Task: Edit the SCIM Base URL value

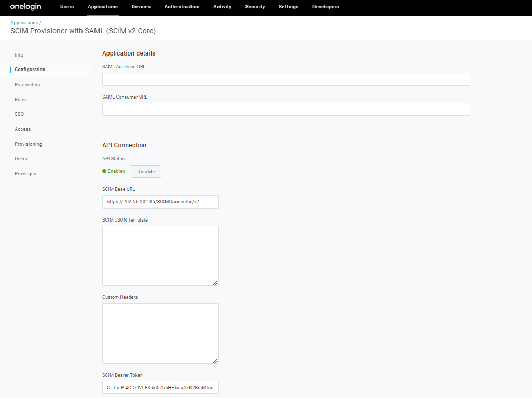Action: tap(160, 202)
